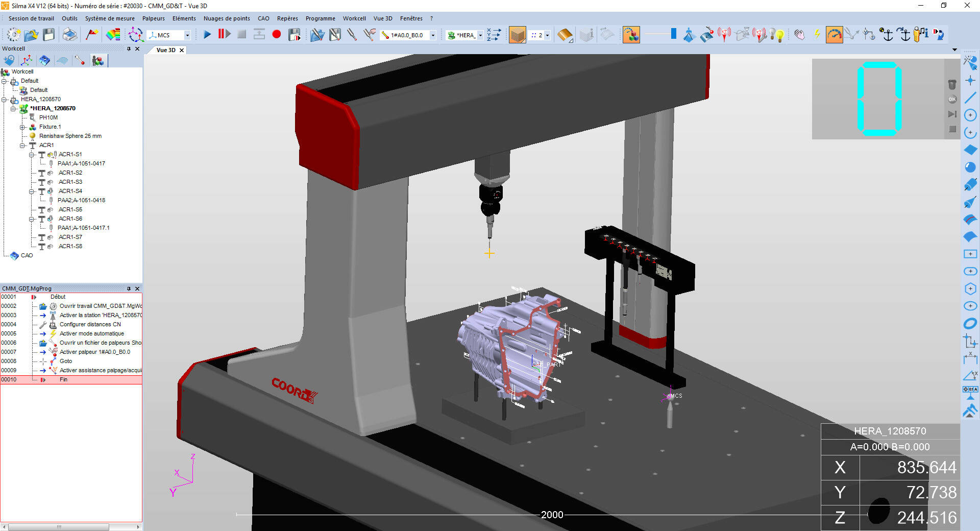The width and height of the screenshot is (980, 531).
Task: Collapse the ACR1 tree node
Action: [x=22, y=146]
